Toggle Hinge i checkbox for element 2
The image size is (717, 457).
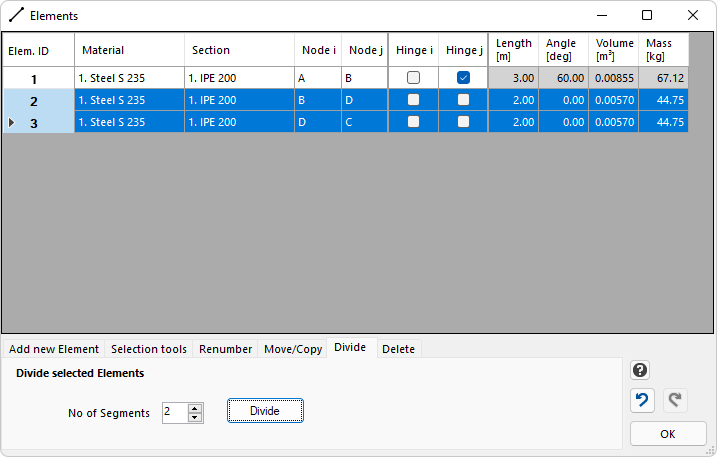point(413,100)
